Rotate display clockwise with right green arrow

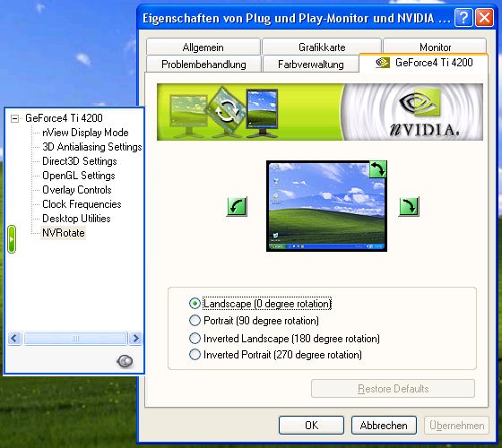click(409, 207)
